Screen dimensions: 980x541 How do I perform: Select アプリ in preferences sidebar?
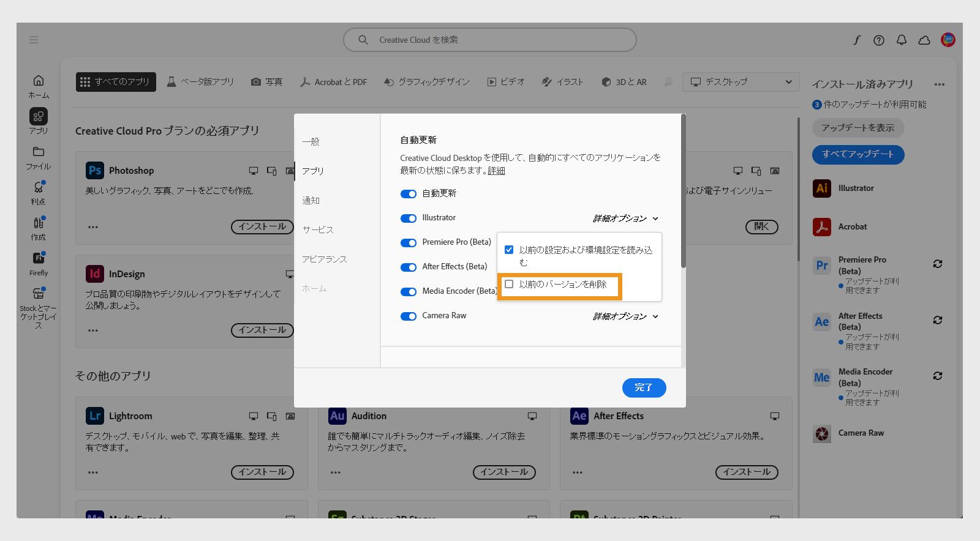coord(313,171)
